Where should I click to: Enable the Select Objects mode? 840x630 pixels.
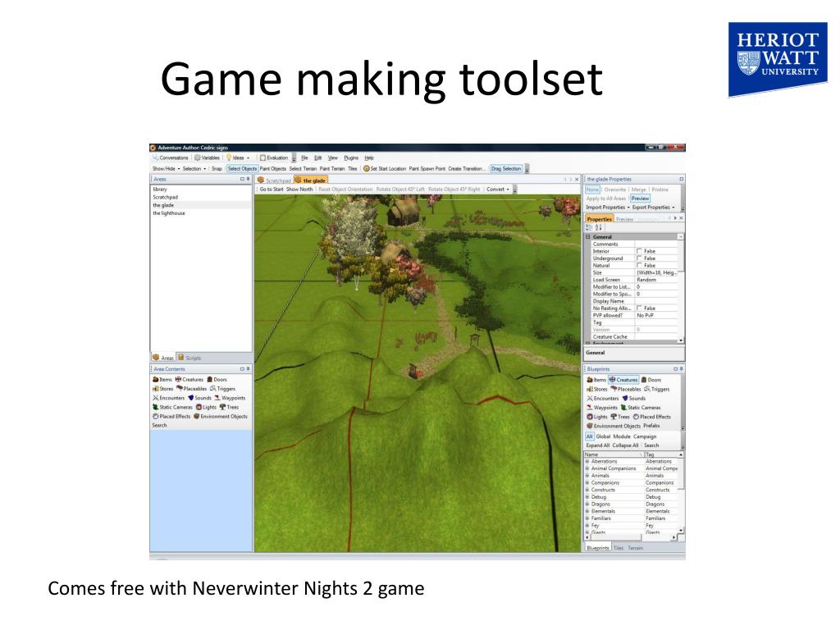coord(242,169)
